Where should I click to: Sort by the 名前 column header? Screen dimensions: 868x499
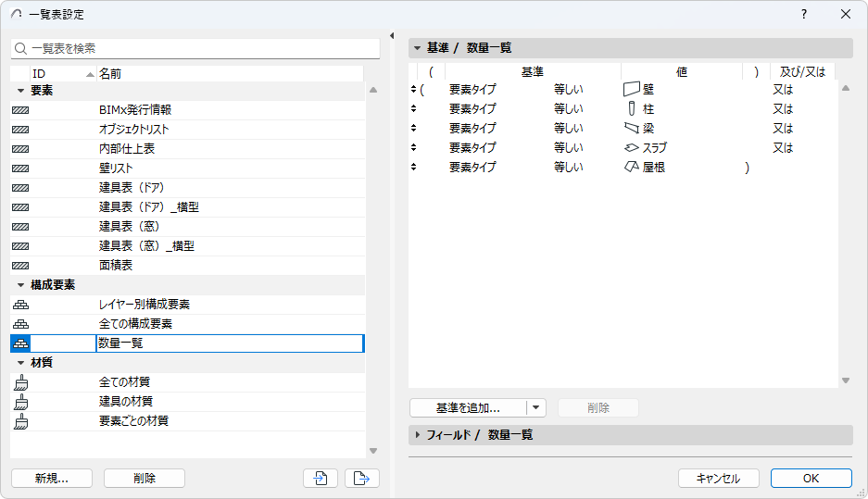click(x=230, y=73)
